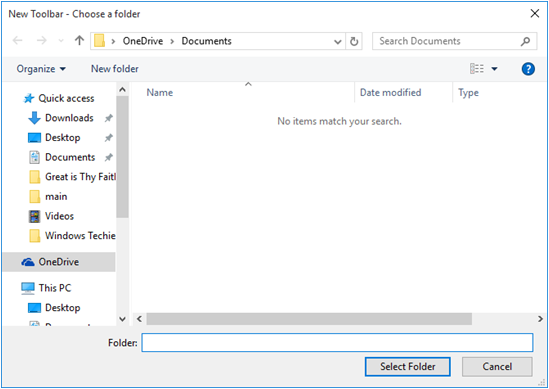Open address bar previous locations dropdown

[x=338, y=42]
